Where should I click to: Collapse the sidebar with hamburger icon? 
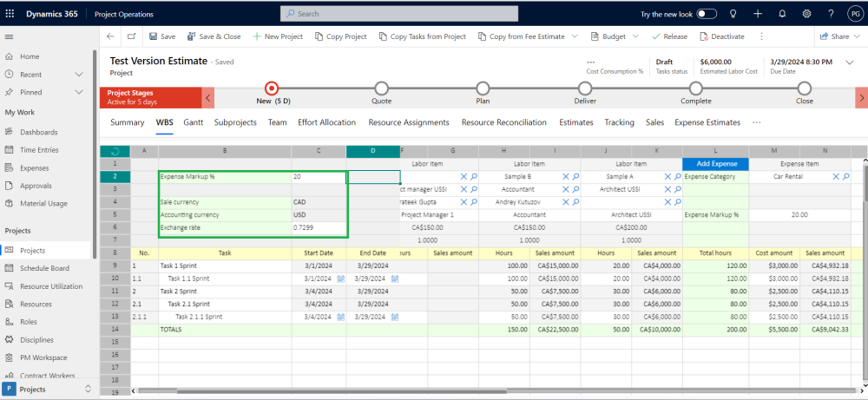point(10,36)
